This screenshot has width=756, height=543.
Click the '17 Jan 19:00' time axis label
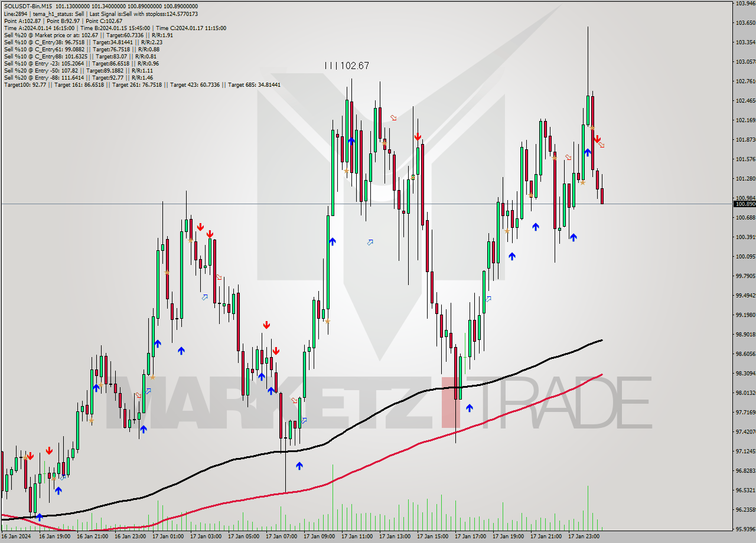tap(508, 537)
